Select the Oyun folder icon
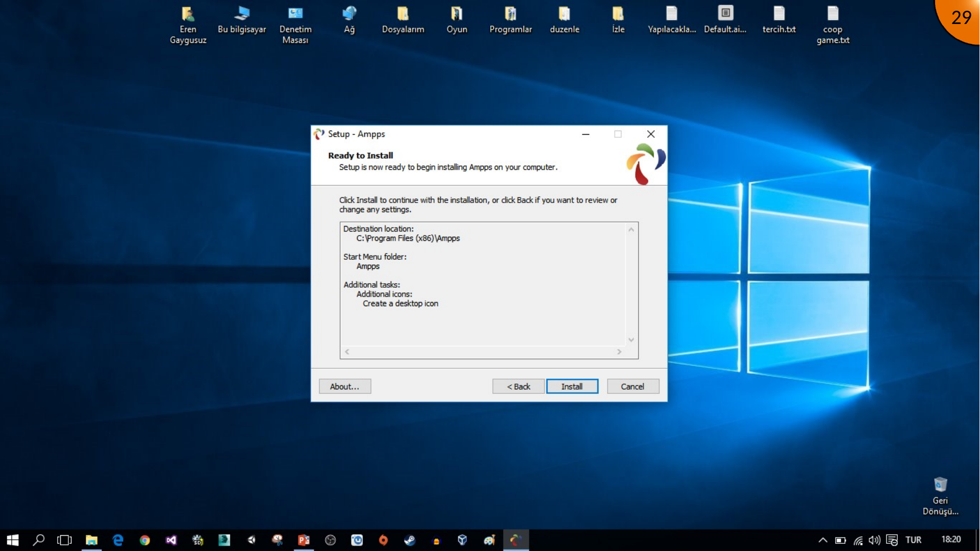This screenshot has width=980, height=551. [457, 20]
